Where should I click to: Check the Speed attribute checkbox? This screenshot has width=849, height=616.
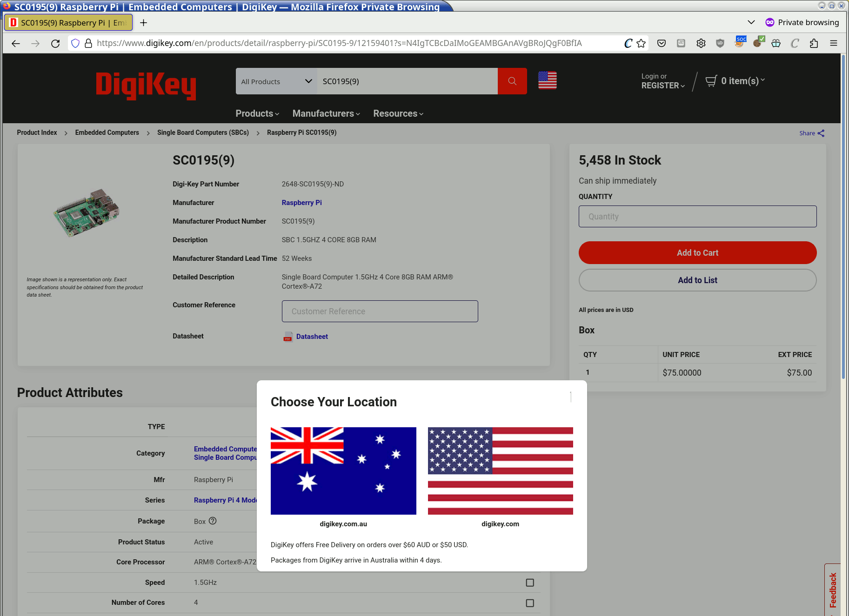point(529,583)
